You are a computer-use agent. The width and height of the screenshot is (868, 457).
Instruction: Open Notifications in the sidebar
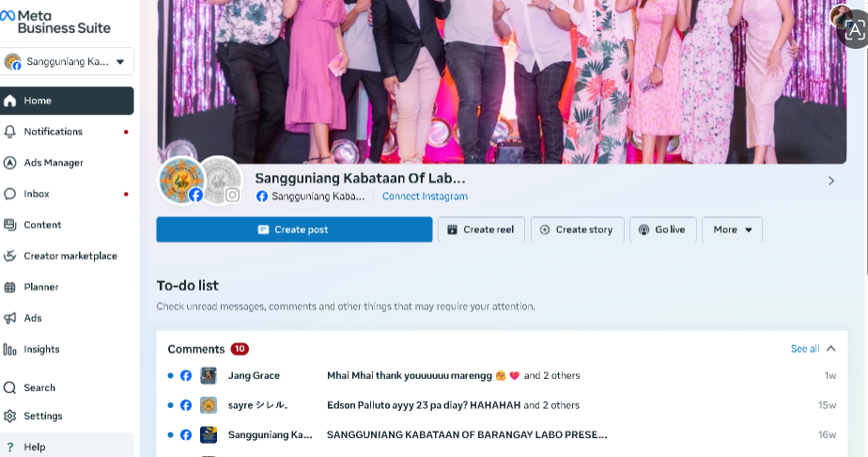(67, 132)
